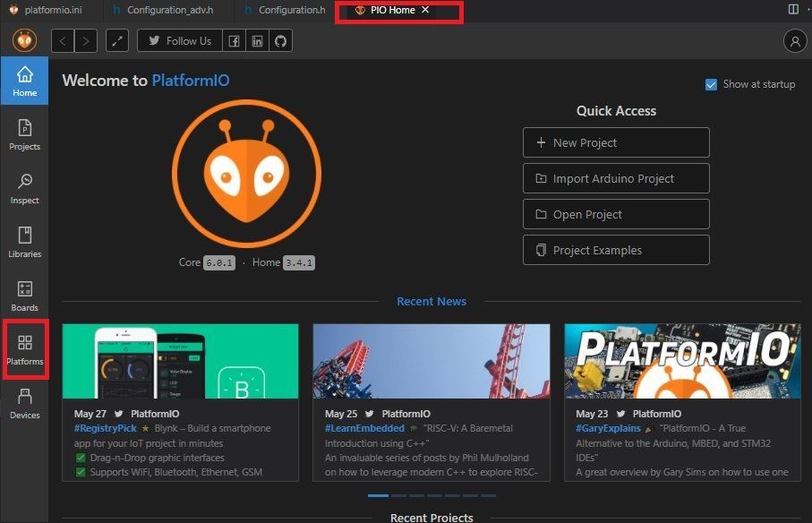Select the last news carousel page indicator
This screenshot has width=812, height=523.
[488, 495]
